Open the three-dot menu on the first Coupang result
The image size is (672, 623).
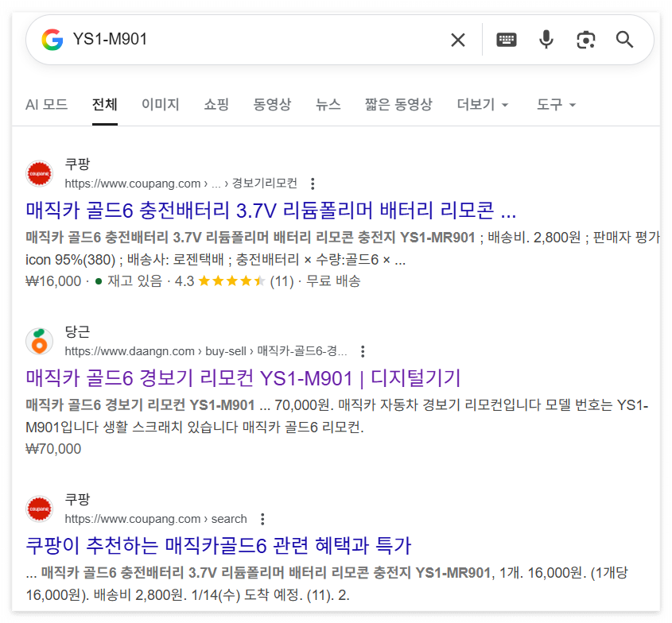313,183
